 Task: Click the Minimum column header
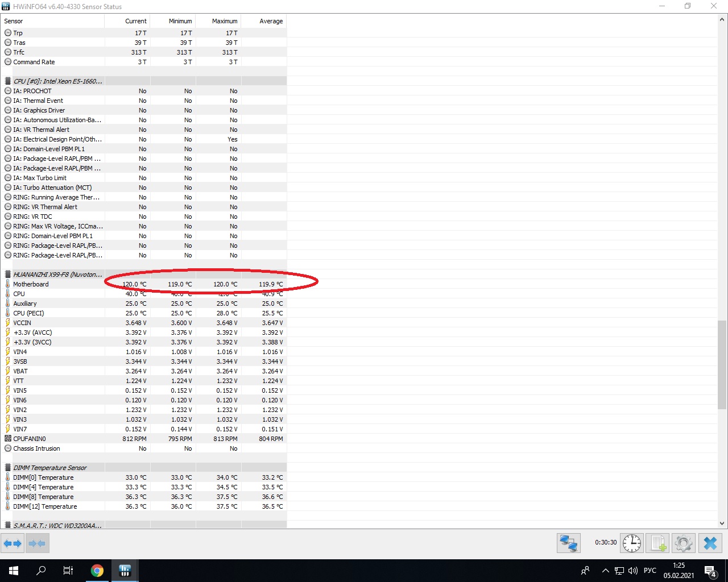pos(173,21)
